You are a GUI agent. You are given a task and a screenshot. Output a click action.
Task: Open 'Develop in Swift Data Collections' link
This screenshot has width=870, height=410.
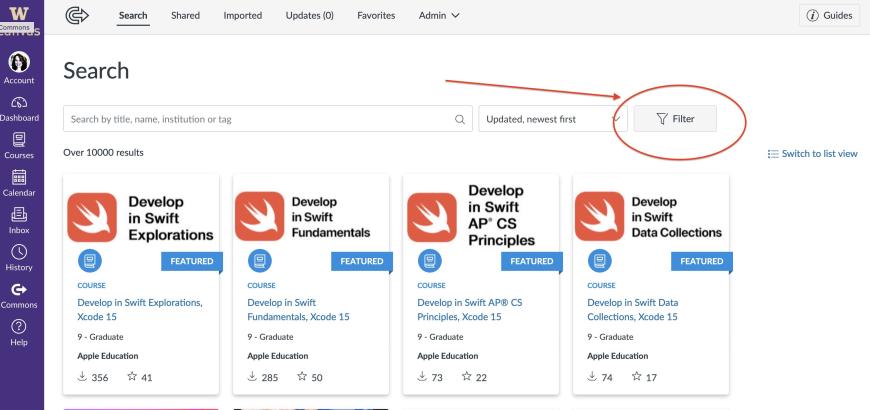pyautogui.click(x=633, y=310)
